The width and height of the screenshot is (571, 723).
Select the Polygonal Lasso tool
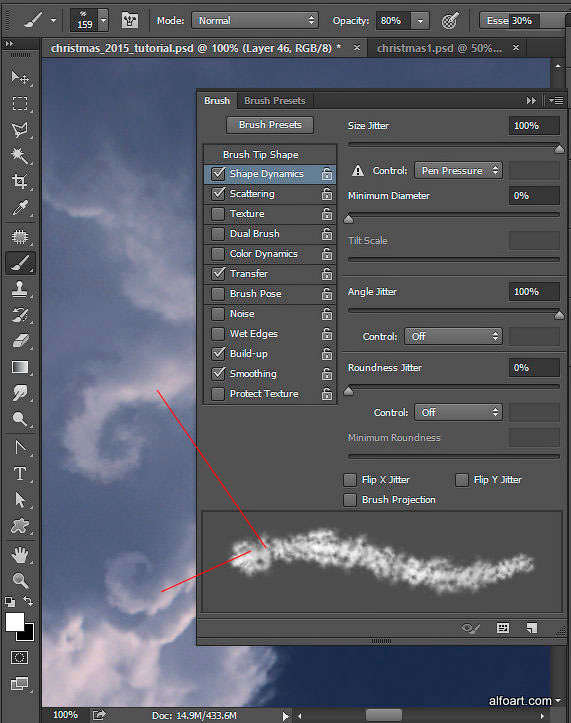point(20,130)
